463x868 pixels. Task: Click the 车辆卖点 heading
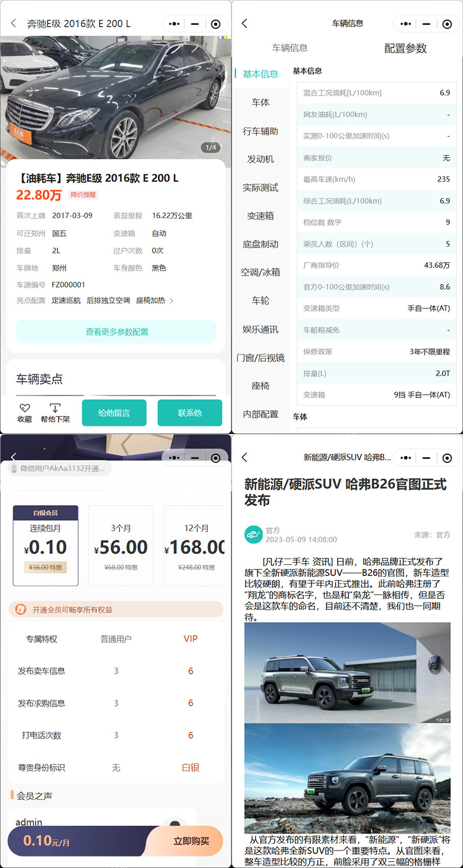tap(39, 379)
